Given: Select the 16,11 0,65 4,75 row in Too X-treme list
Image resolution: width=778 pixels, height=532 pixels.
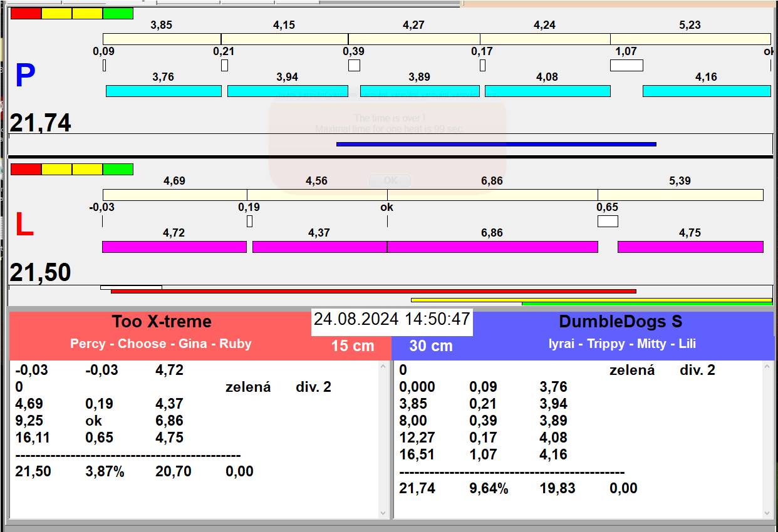Looking at the screenshot, I should 194,437.
